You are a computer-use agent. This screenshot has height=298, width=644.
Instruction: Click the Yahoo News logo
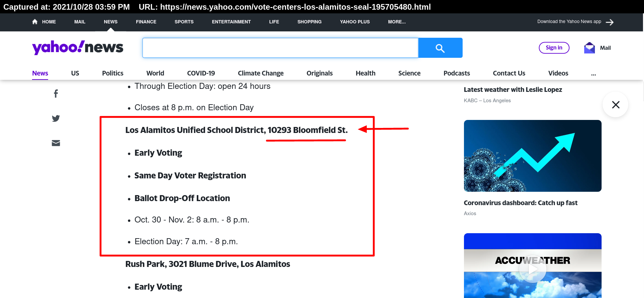tap(78, 47)
